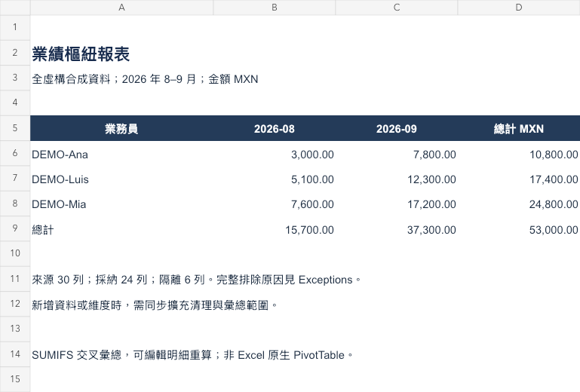580x392 pixels.
Task: Select column C header
Action: click(x=397, y=8)
